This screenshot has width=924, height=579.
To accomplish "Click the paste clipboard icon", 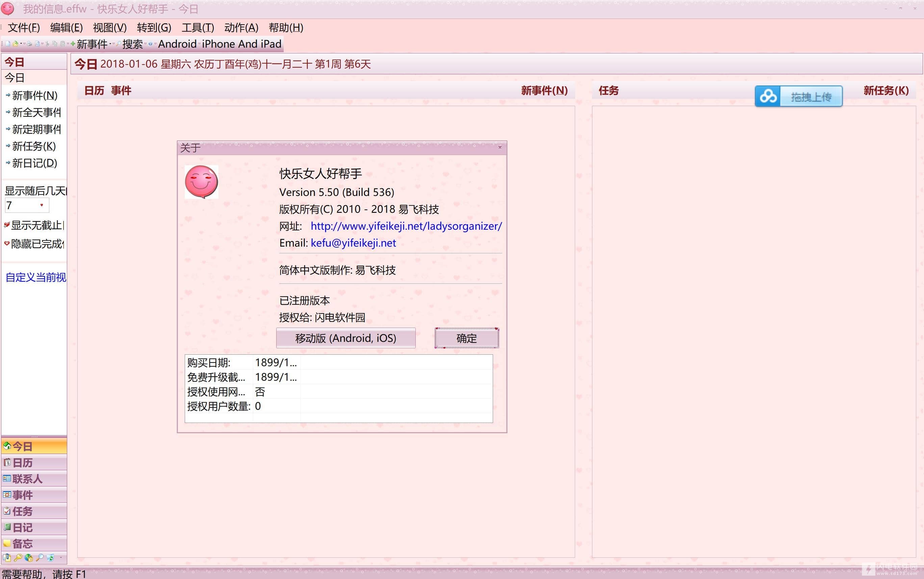I will 63,44.
